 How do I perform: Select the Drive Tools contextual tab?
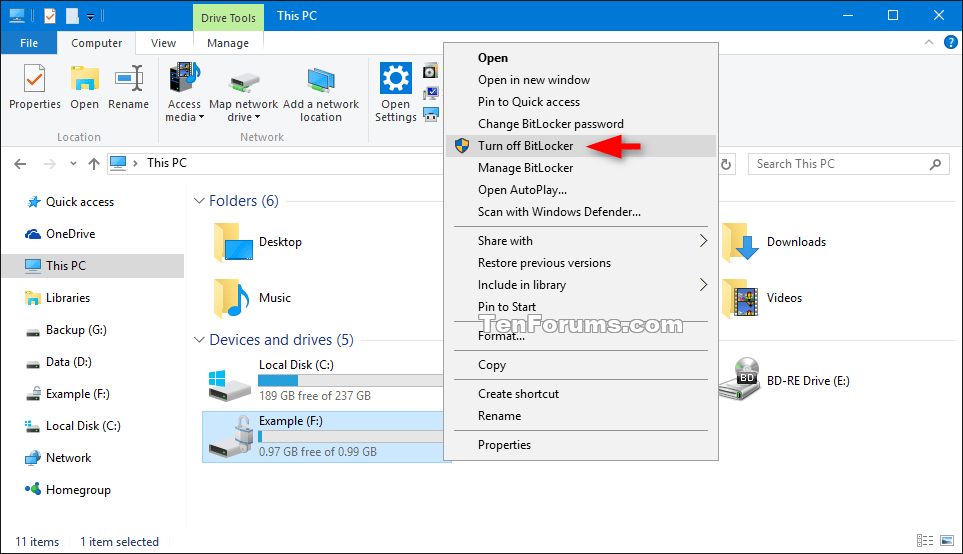point(228,17)
